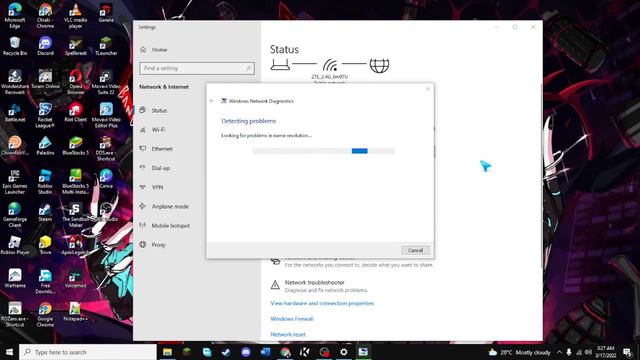
Task: Open Discord desktop shortcut
Action: pyautogui.click(x=45, y=46)
